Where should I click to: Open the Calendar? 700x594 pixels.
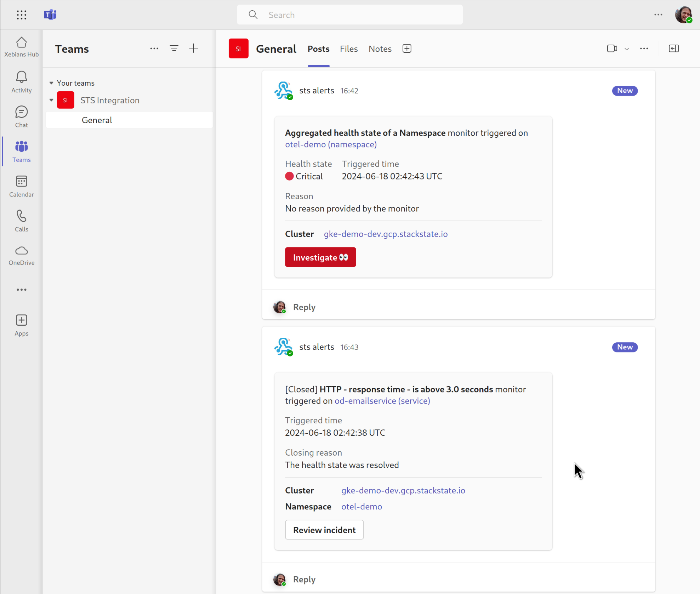click(x=21, y=186)
